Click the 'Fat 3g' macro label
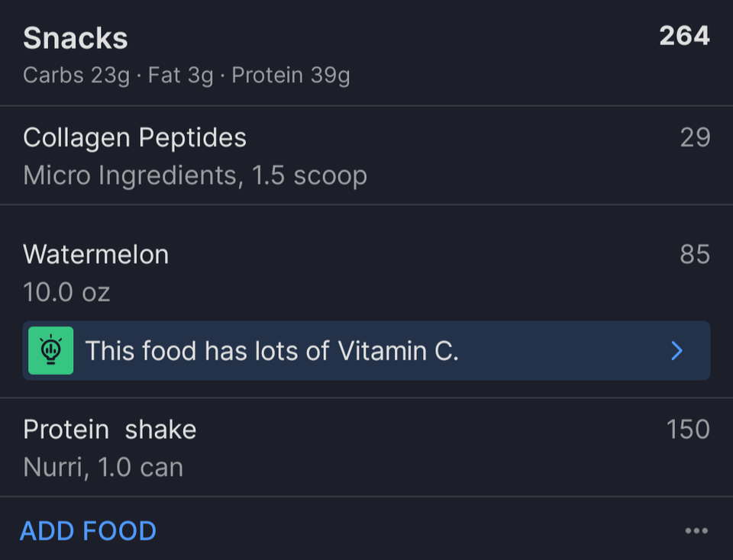Image resolution: width=733 pixels, height=560 pixels. tap(180, 76)
